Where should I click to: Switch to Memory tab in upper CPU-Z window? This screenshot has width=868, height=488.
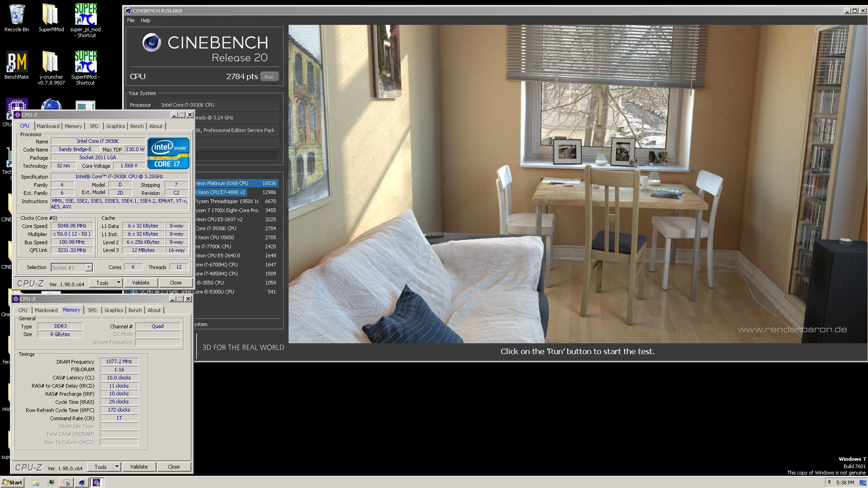tap(73, 126)
